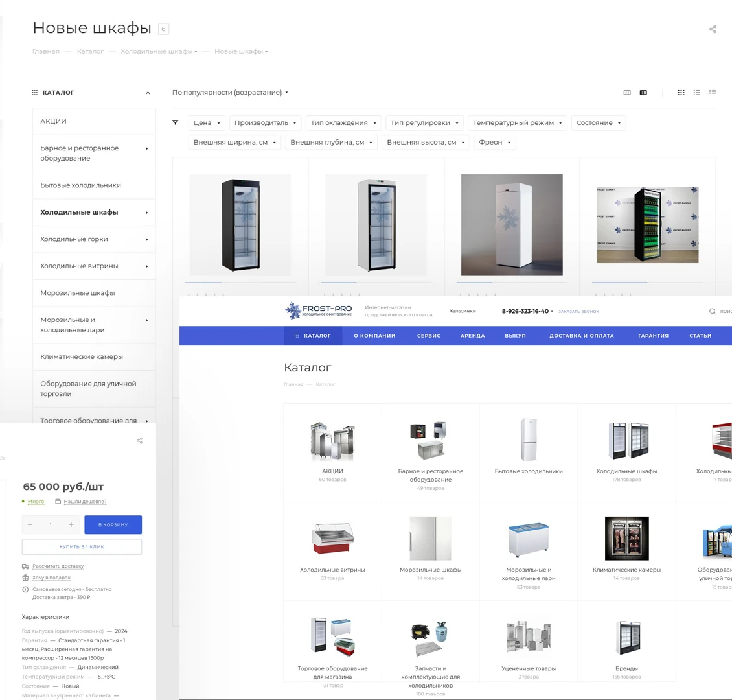Open the black glass-door fridge product photo
The width and height of the screenshot is (732, 700).
(x=240, y=225)
